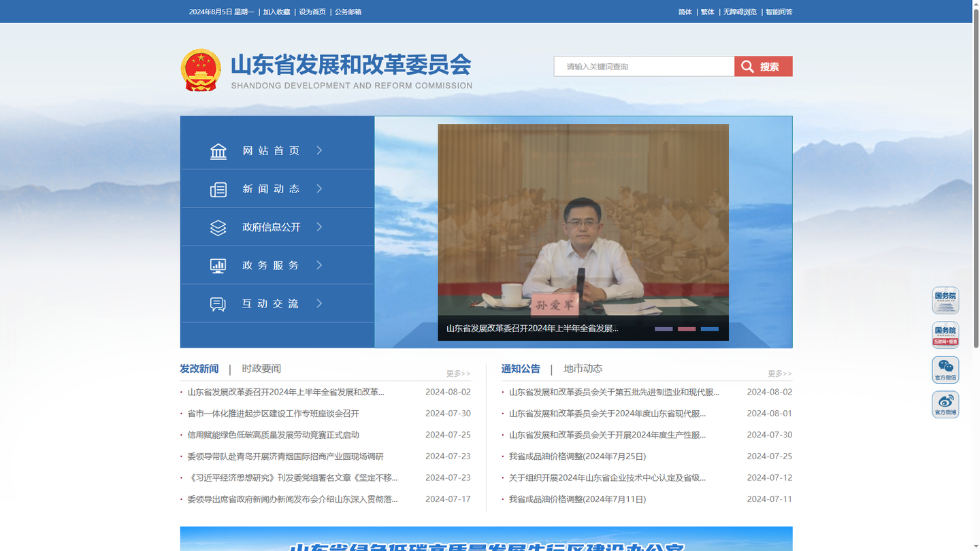
Task: Switch to 繁体 Chinese
Action: tap(708, 12)
